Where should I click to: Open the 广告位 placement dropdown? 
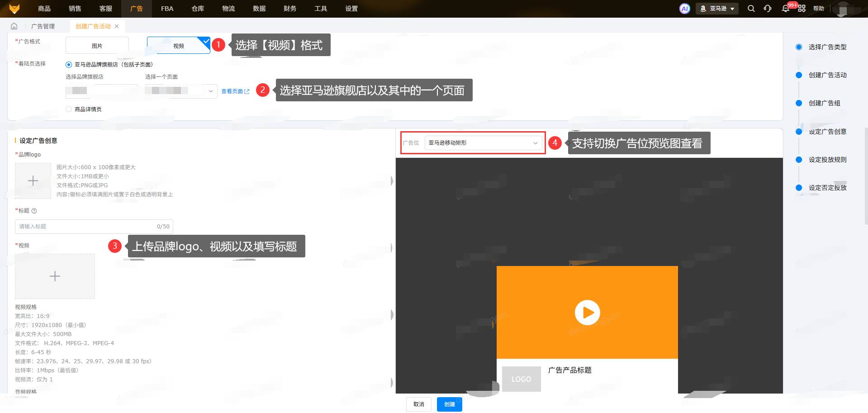coord(484,143)
